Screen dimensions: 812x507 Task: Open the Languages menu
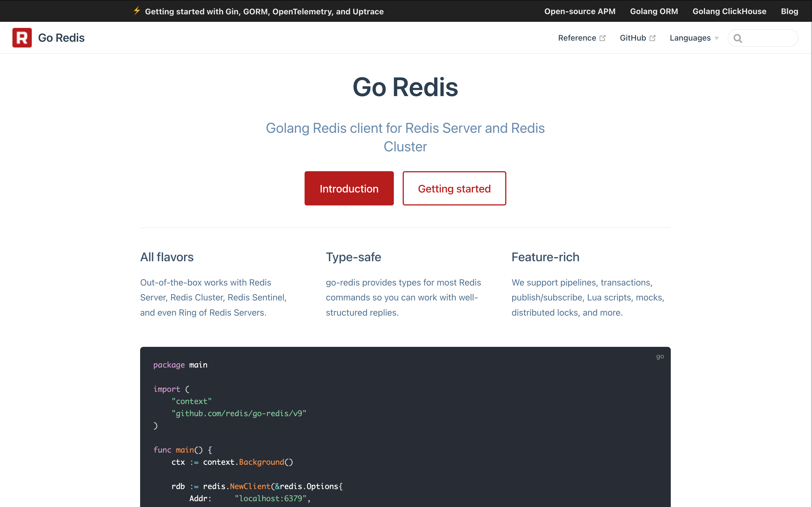[690, 38]
